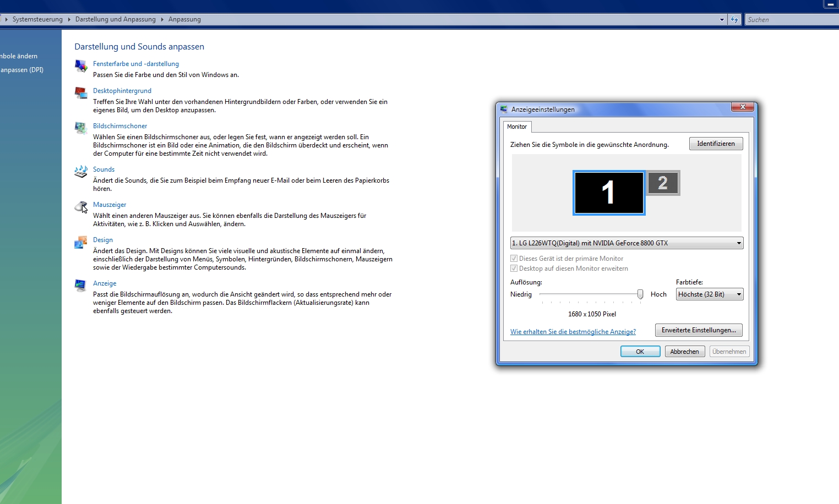Click the Auflösung resolution slider handle
This screenshot has width=839, height=504.
pyautogui.click(x=640, y=294)
